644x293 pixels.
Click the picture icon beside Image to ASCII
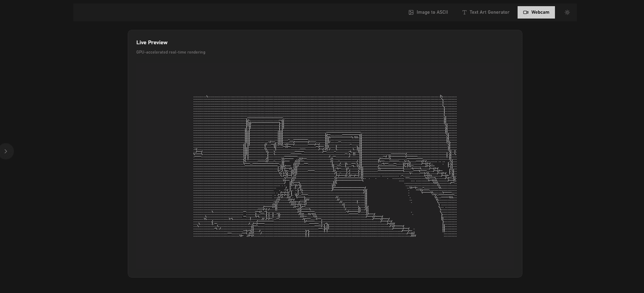click(x=411, y=12)
